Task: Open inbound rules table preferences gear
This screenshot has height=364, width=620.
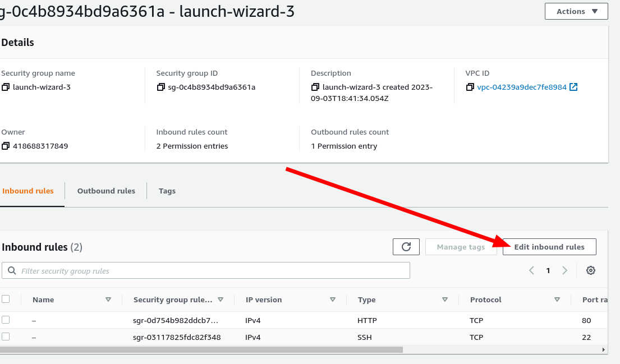Action: point(590,270)
